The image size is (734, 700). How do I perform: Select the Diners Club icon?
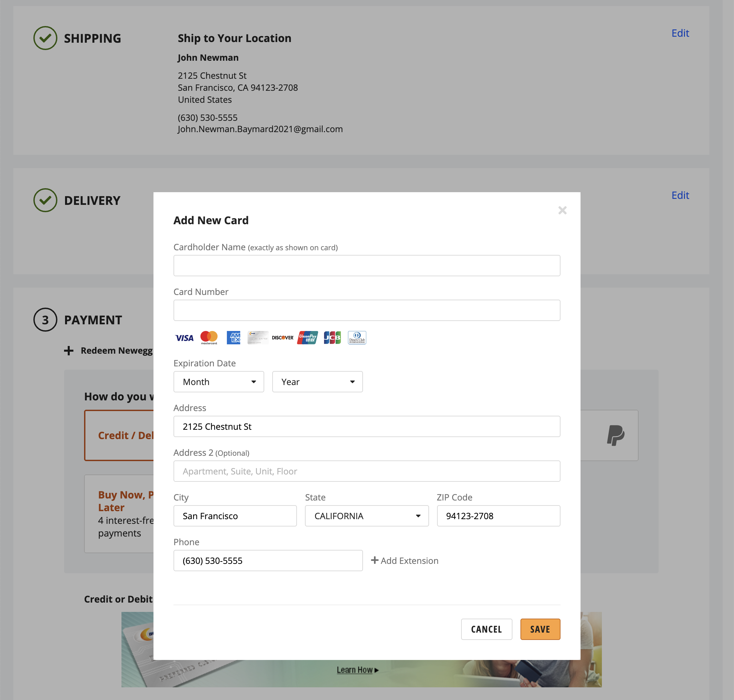pos(357,338)
